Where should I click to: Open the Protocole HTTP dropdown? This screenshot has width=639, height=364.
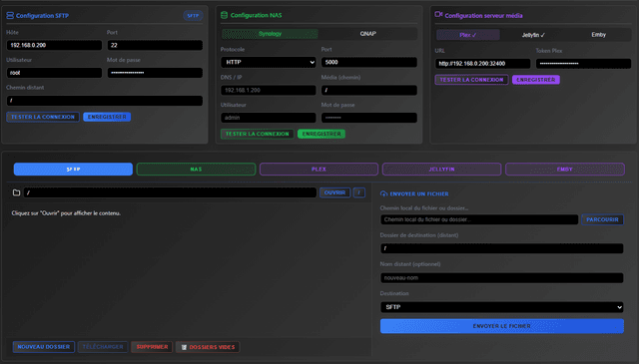[269, 62]
